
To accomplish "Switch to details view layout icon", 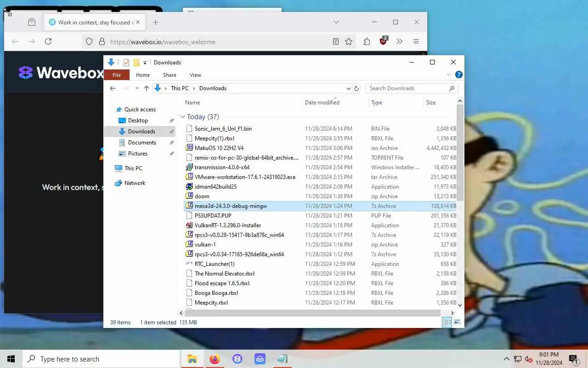I will click(447, 322).
